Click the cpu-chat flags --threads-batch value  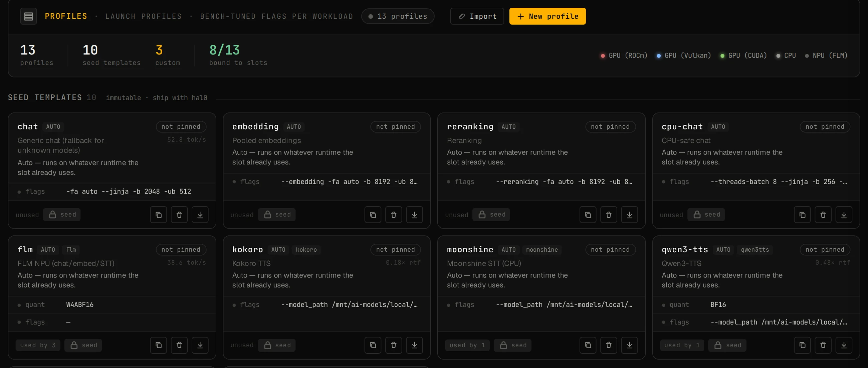[779, 182]
